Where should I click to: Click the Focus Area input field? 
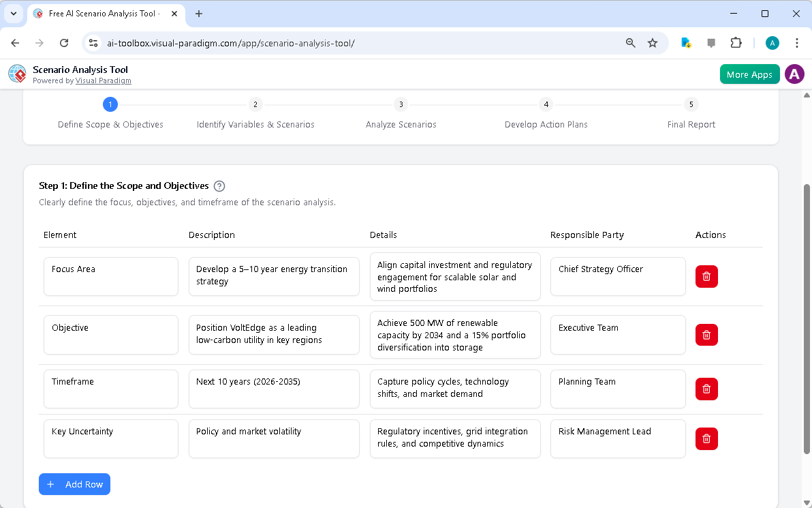pos(110,276)
